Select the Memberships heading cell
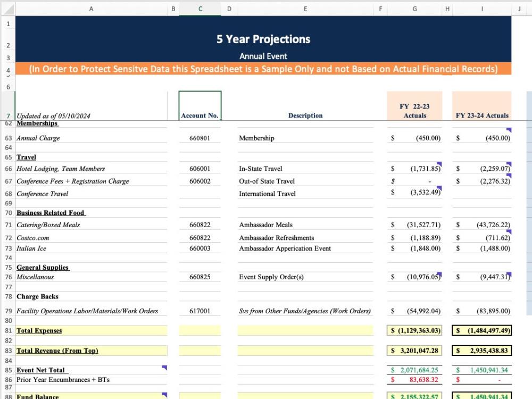 coord(92,123)
